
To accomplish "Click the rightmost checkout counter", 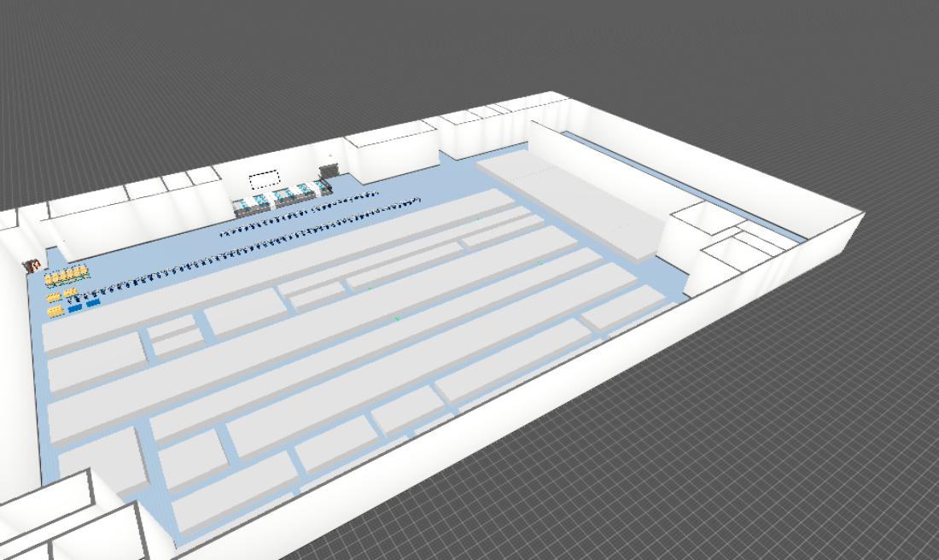I will 320,188.
